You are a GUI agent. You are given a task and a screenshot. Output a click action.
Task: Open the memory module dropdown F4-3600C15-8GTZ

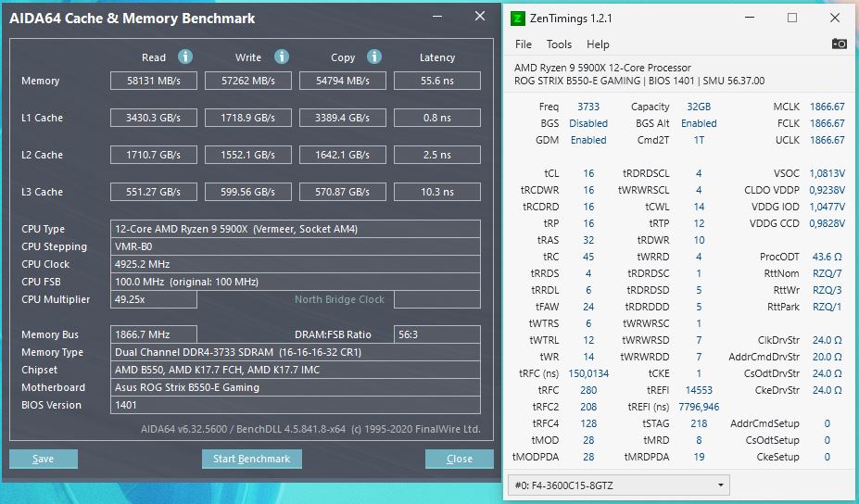click(619, 485)
